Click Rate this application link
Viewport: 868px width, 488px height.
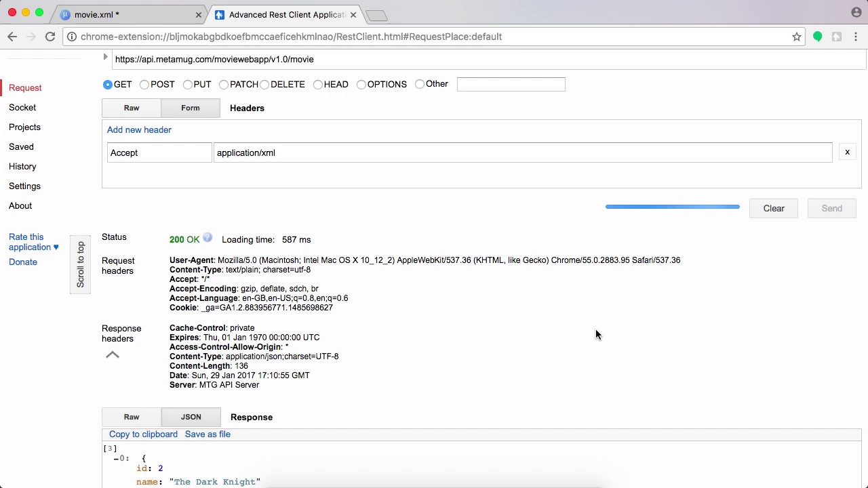coord(33,242)
